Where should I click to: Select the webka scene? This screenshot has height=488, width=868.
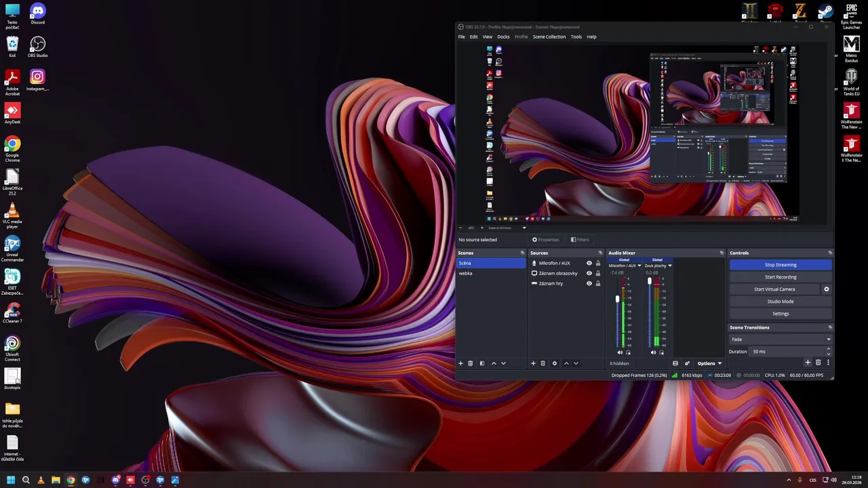pyautogui.click(x=491, y=273)
